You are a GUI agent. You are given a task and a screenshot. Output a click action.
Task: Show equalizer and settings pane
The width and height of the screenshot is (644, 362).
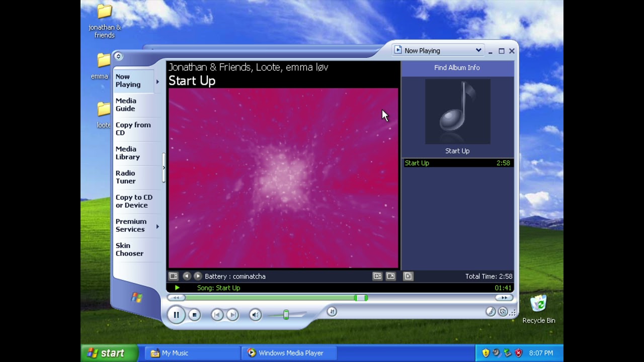(174, 276)
